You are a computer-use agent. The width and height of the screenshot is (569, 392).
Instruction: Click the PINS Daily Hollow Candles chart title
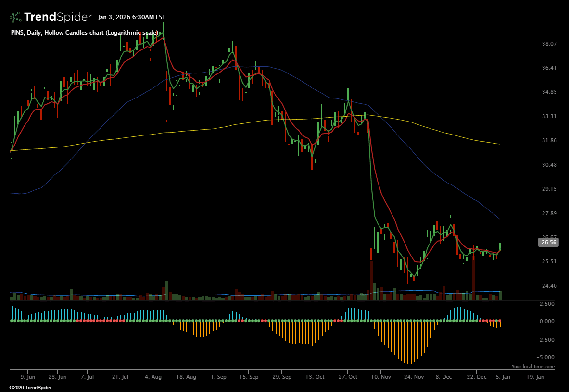click(85, 33)
